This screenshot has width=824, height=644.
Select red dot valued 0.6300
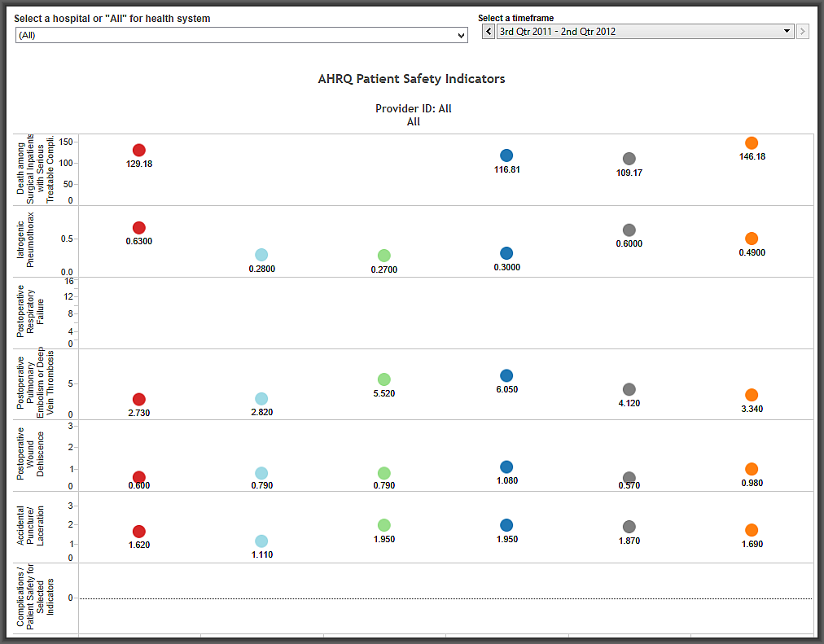click(x=138, y=227)
